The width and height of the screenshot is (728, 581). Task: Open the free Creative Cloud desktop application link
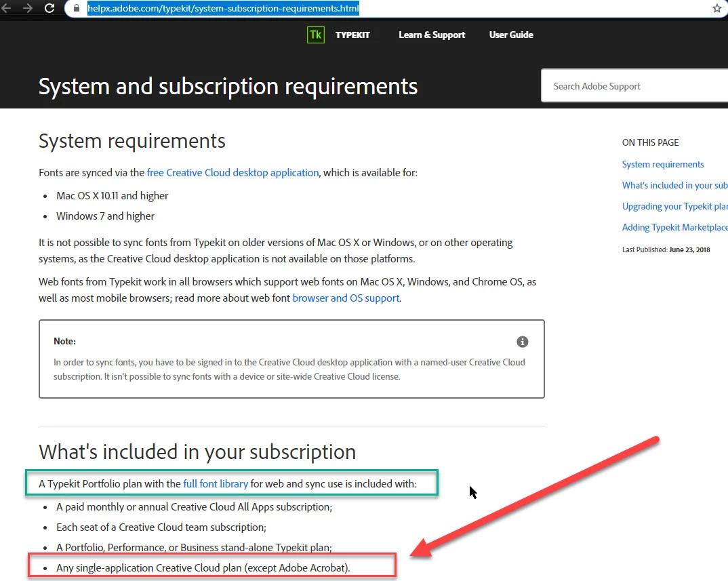232,173
